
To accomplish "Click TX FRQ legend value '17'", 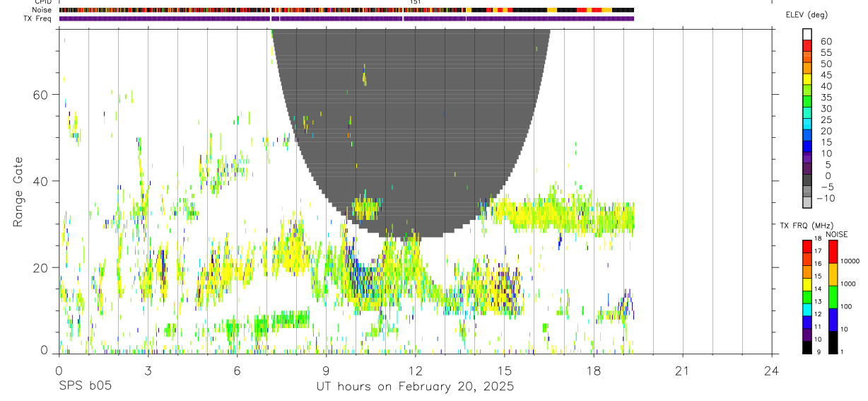I will (x=817, y=251).
